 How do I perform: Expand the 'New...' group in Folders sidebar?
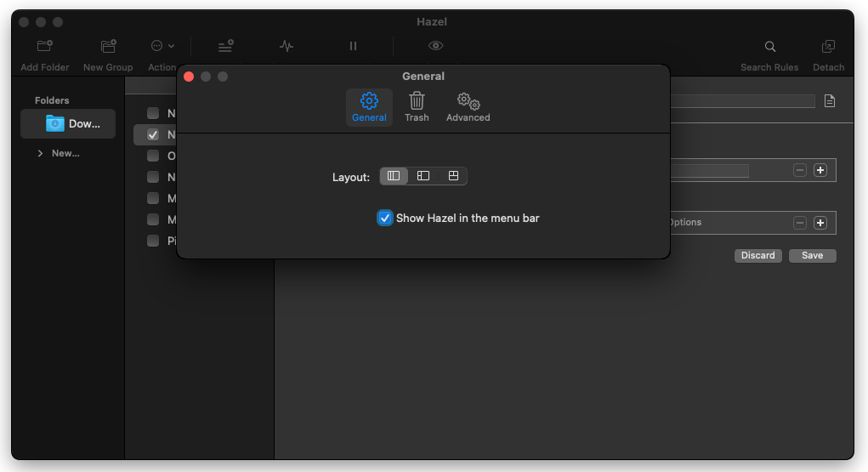(x=40, y=153)
